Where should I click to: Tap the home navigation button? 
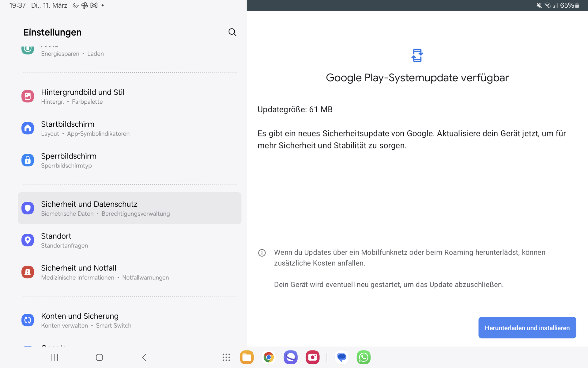(99, 357)
